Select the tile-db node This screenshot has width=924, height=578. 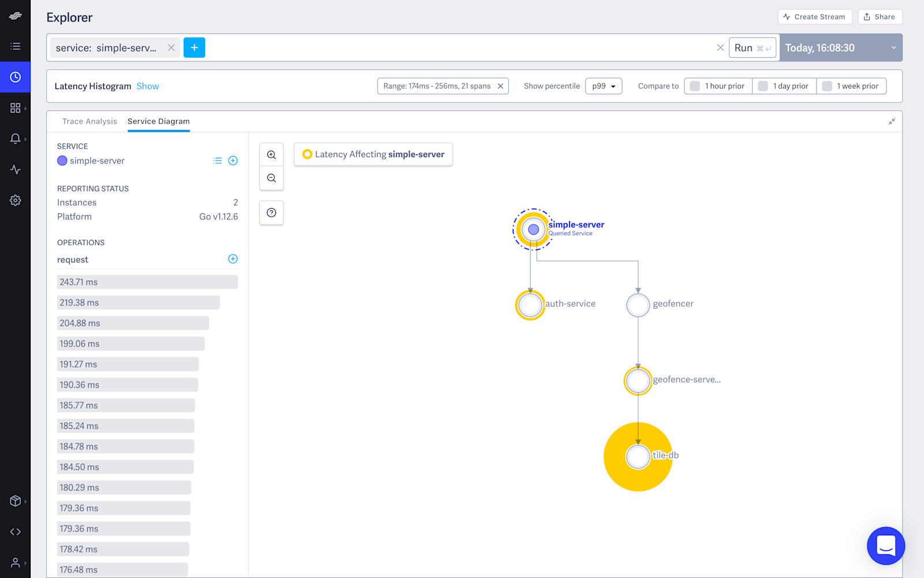(x=638, y=457)
